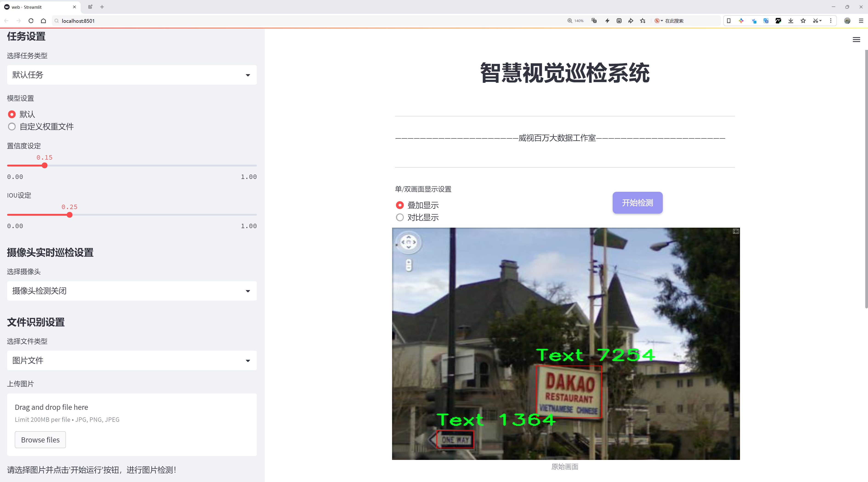Image resolution: width=868 pixels, height=482 pixels.
Task: Open a new browser tab
Action: [x=102, y=7]
